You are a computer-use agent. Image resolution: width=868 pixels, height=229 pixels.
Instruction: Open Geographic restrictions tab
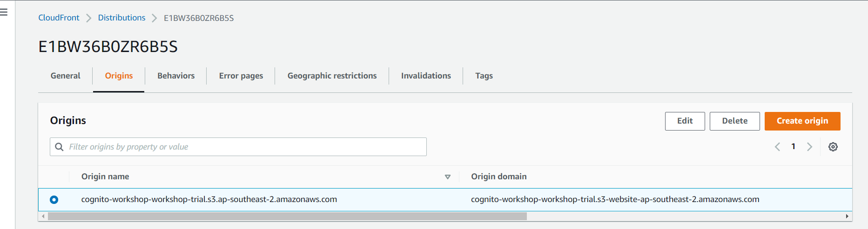click(x=332, y=76)
